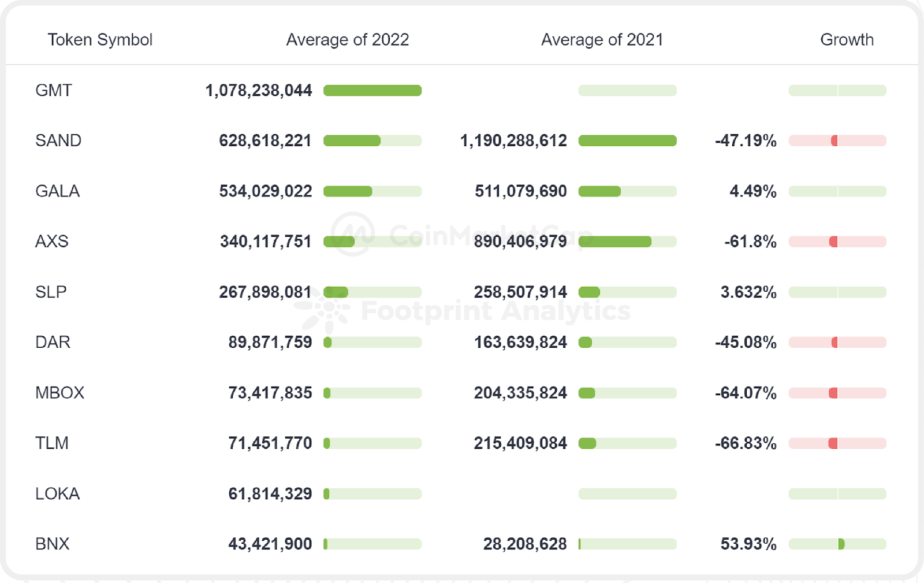924x583 pixels.
Task: Select SLP's 2022 value 267,898,081
Action: click(x=265, y=292)
